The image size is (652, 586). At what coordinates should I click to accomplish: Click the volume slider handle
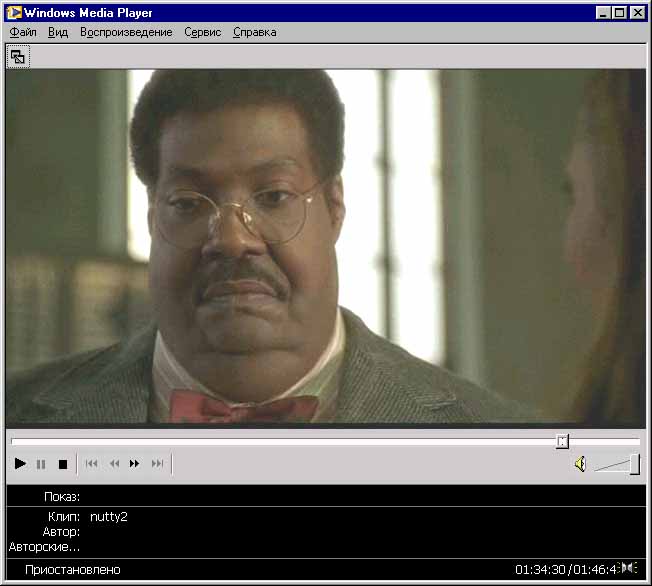tap(635, 464)
